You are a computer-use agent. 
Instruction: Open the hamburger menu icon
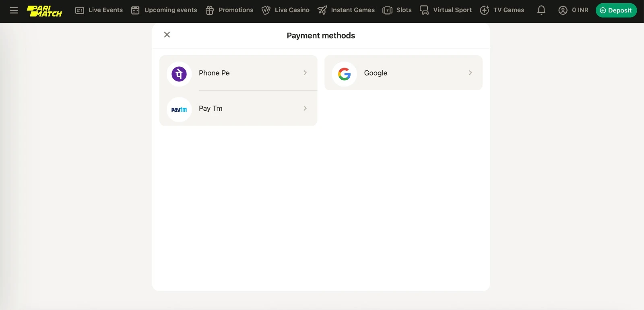point(14,10)
